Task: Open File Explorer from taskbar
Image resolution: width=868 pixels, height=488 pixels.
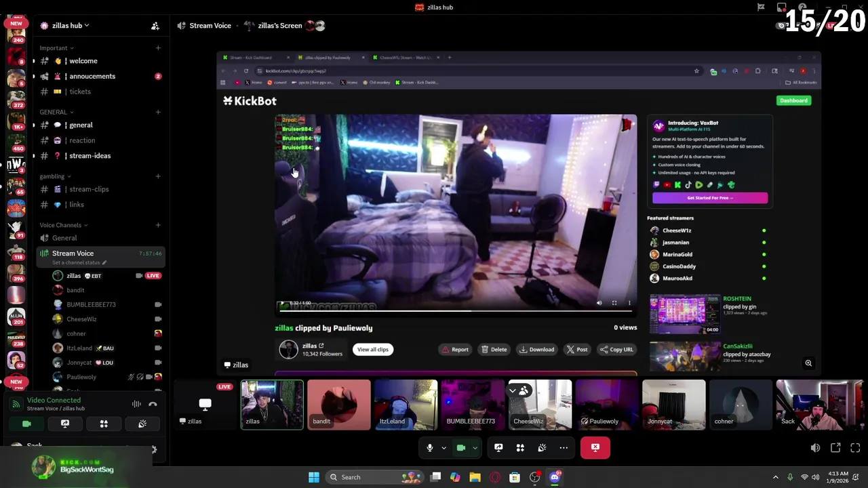Action: click(475, 477)
